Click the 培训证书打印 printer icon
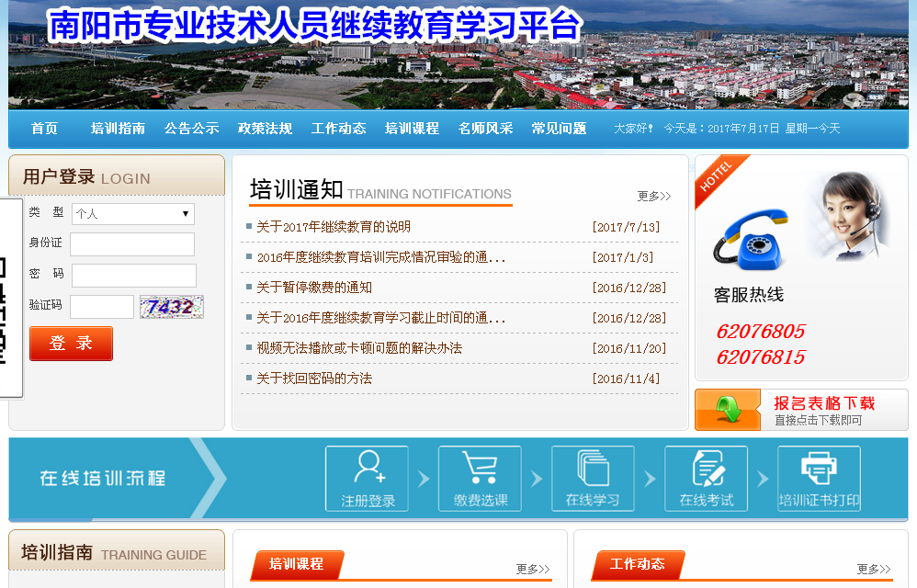This screenshot has width=917, height=588. pos(819,469)
